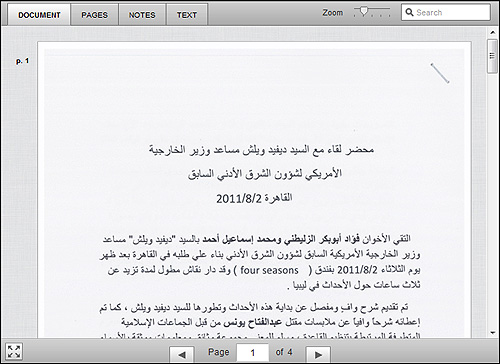This screenshot has height=364, width=500.
Task: Click the scrollbar down arrow
Action: tap(492, 333)
